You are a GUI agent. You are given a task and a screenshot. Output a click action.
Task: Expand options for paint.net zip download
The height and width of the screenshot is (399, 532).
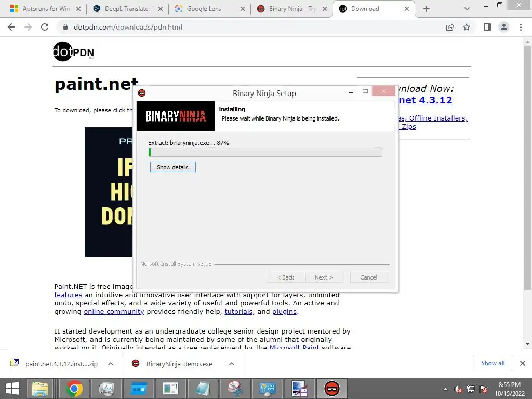point(111,364)
